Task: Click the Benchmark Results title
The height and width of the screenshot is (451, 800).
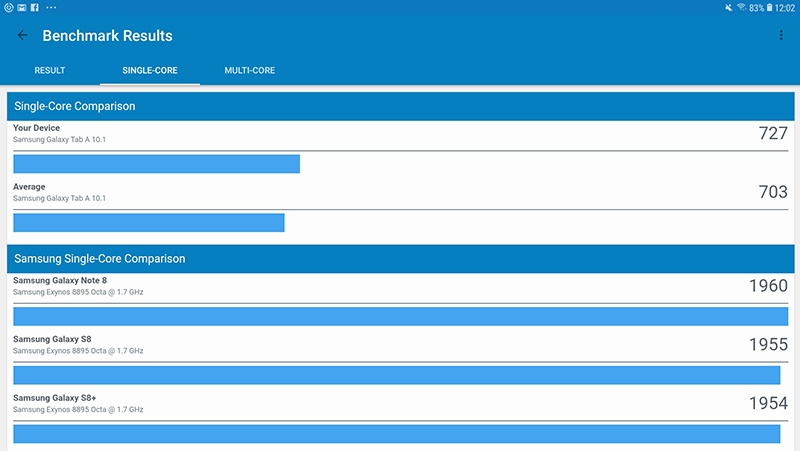Action: pos(107,36)
